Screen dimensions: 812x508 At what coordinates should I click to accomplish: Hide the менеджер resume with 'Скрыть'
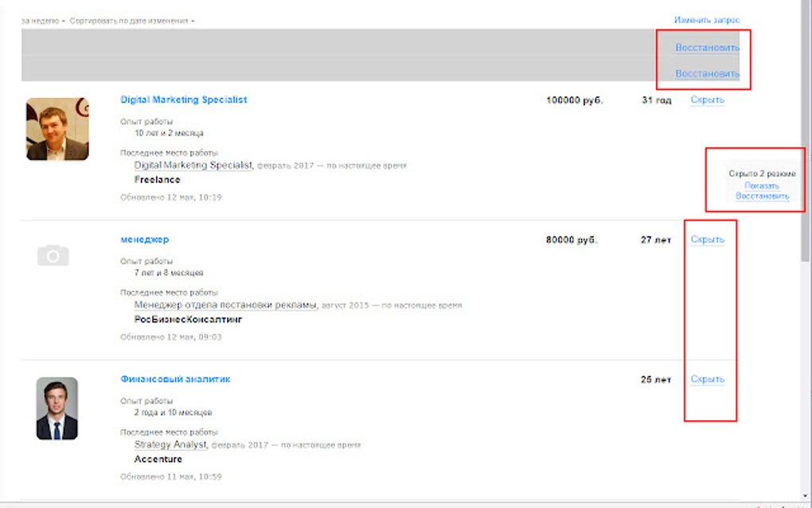(707, 239)
